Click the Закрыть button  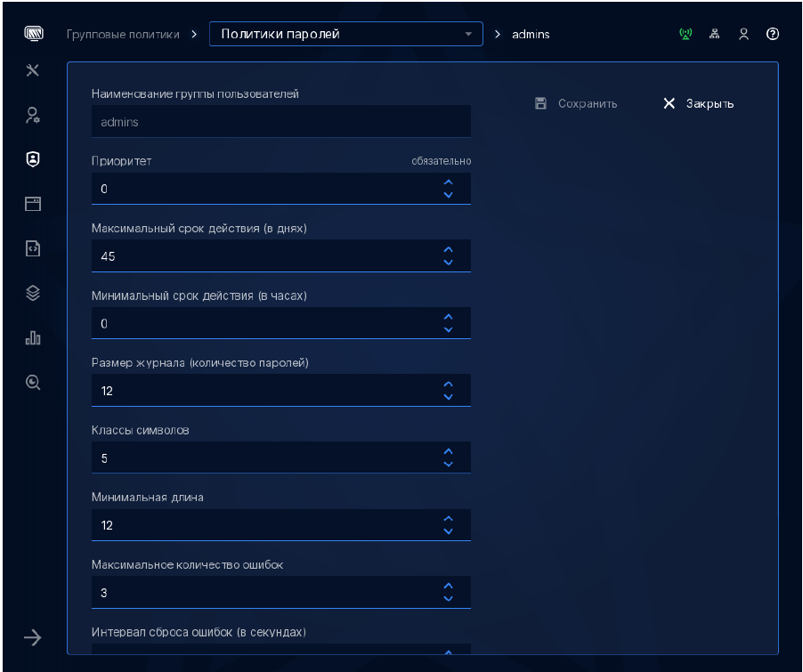click(x=699, y=104)
